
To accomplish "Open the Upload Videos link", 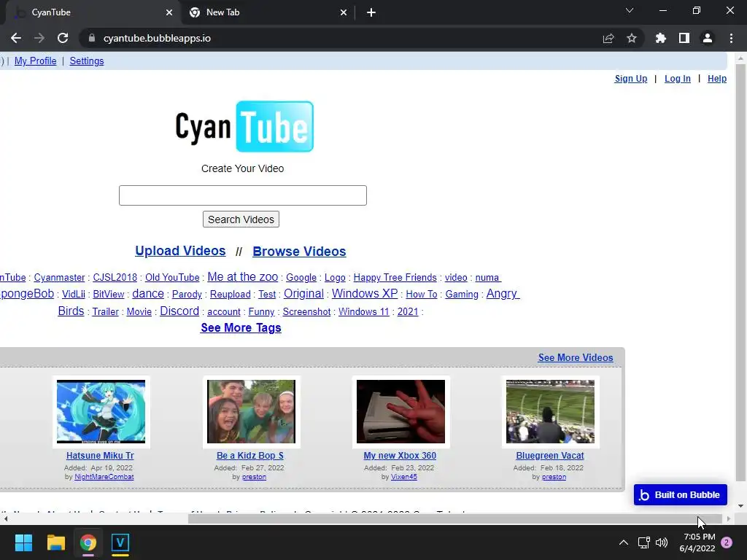I will click(180, 251).
